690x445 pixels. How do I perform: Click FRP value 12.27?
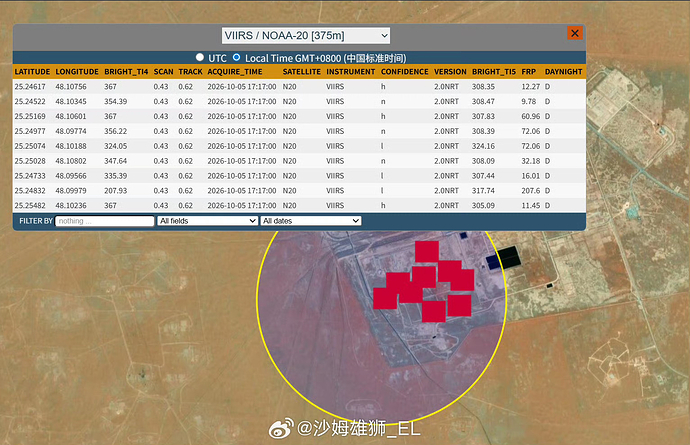[531, 87]
